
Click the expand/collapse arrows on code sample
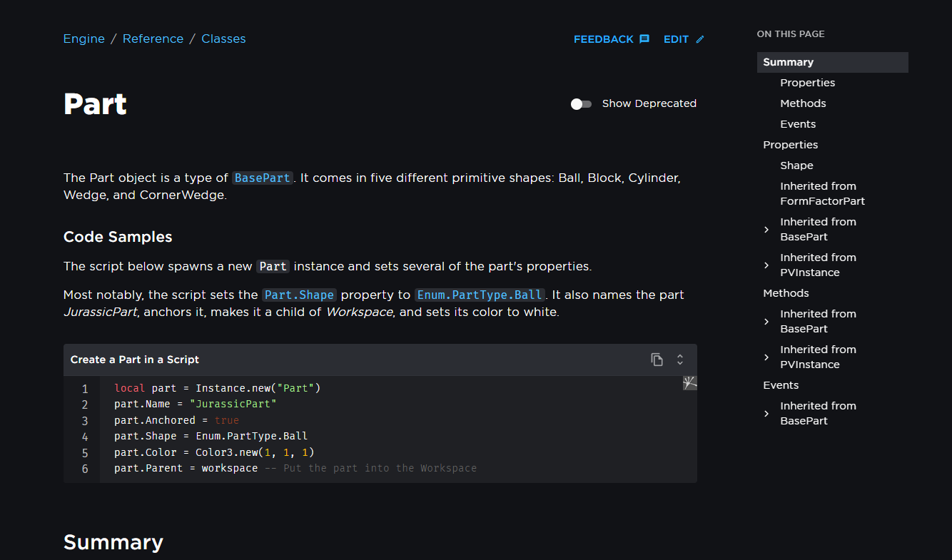(680, 360)
